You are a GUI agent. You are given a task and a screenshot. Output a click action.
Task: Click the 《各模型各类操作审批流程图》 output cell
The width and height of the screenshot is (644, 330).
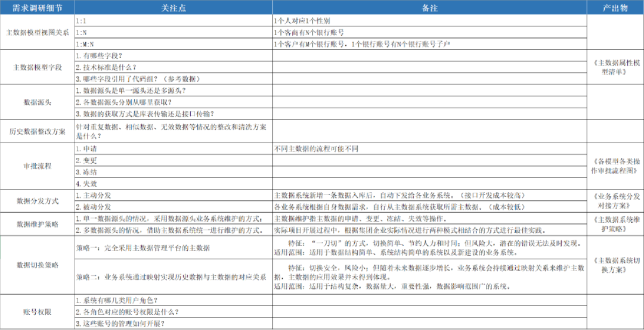(x=615, y=166)
